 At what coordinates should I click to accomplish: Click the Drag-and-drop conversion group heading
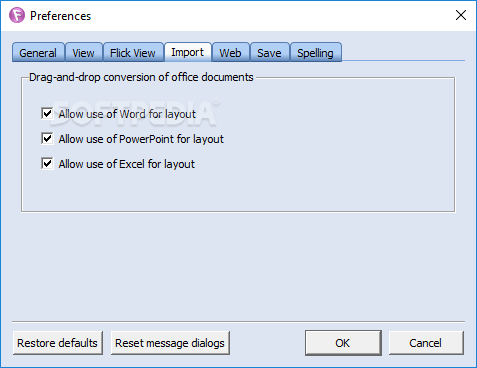click(141, 77)
